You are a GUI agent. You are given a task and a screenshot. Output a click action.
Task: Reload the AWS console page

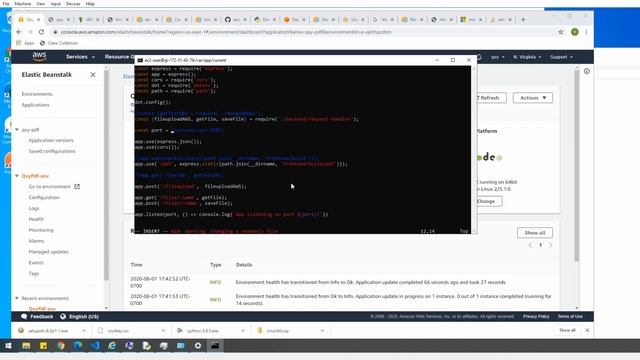41,32
